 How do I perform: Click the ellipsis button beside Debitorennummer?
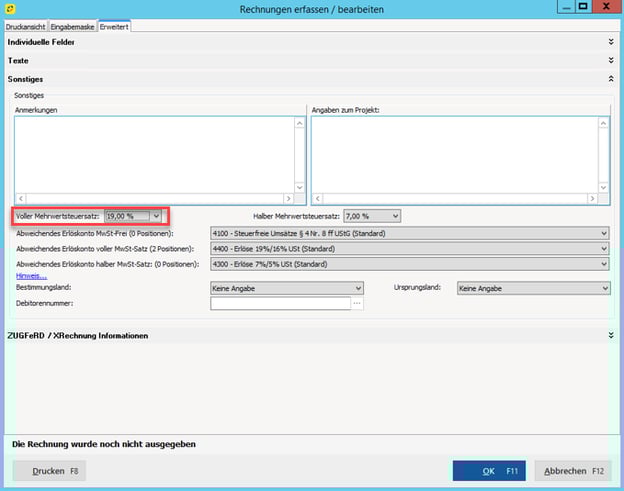tap(357, 303)
